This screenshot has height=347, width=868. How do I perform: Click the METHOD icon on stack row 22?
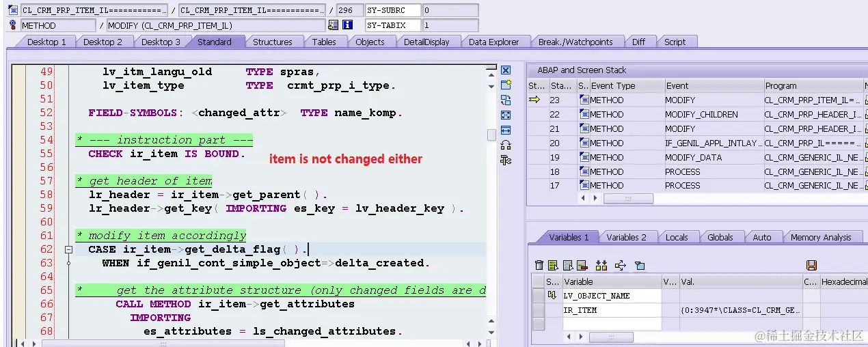pyautogui.click(x=584, y=114)
